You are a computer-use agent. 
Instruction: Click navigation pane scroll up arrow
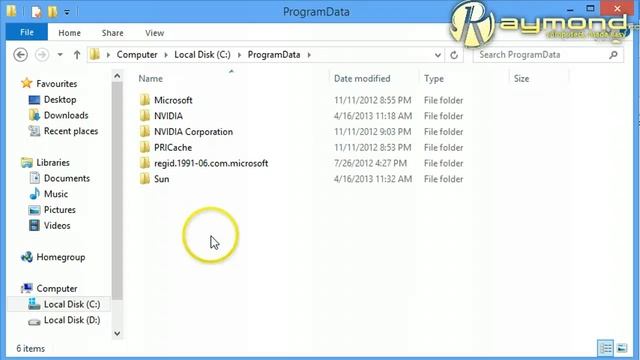coord(117,76)
